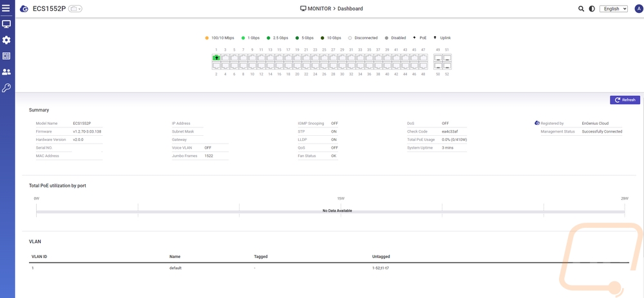Click the Dashboard breadcrumb item
This screenshot has width=644, height=298.
[351, 8]
